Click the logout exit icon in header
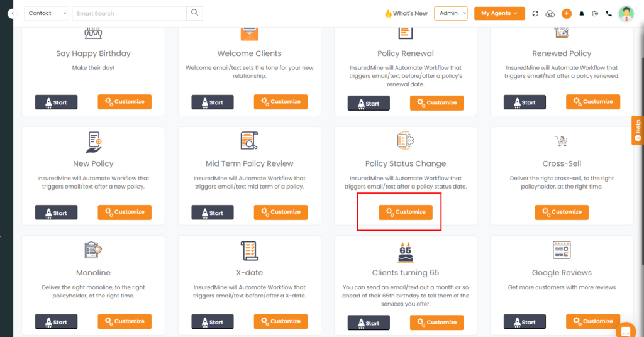The width and height of the screenshot is (644, 337). pyautogui.click(x=595, y=14)
